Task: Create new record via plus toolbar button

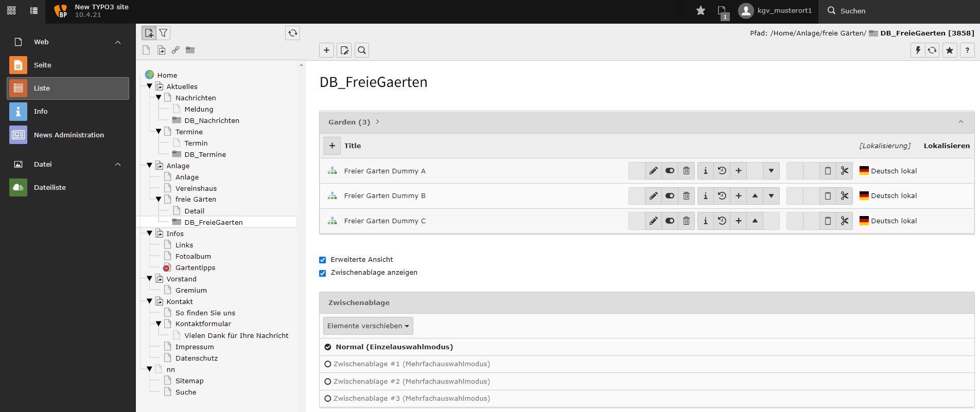Action: coord(326,50)
